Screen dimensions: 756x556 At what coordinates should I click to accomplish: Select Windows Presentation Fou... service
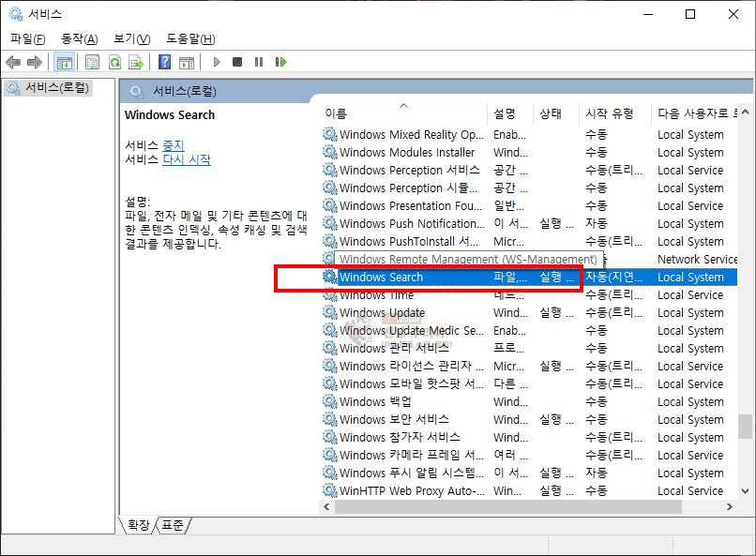529,205
